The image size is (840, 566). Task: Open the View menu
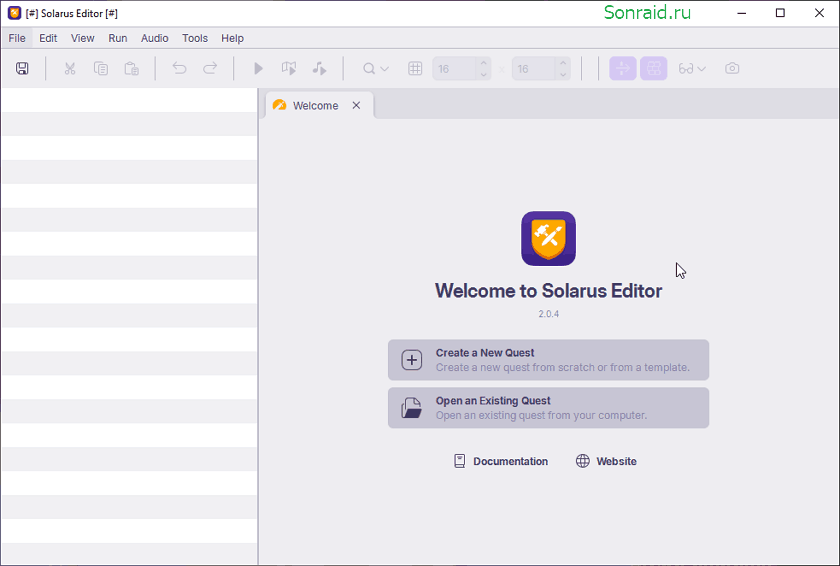coord(82,38)
